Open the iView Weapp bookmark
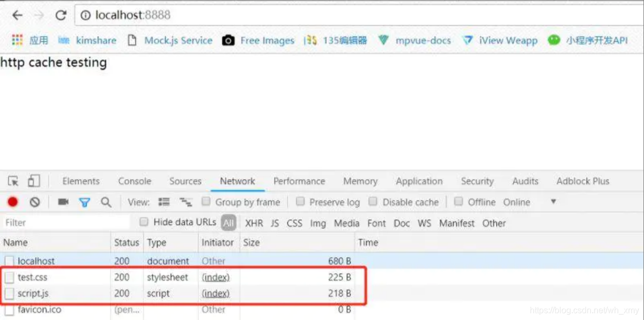 (x=500, y=40)
